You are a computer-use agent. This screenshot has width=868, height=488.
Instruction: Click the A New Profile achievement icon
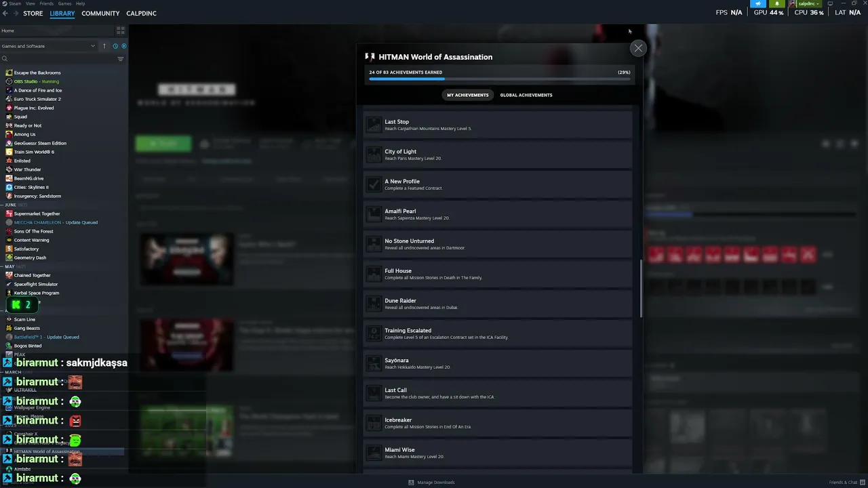click(374, 184)
